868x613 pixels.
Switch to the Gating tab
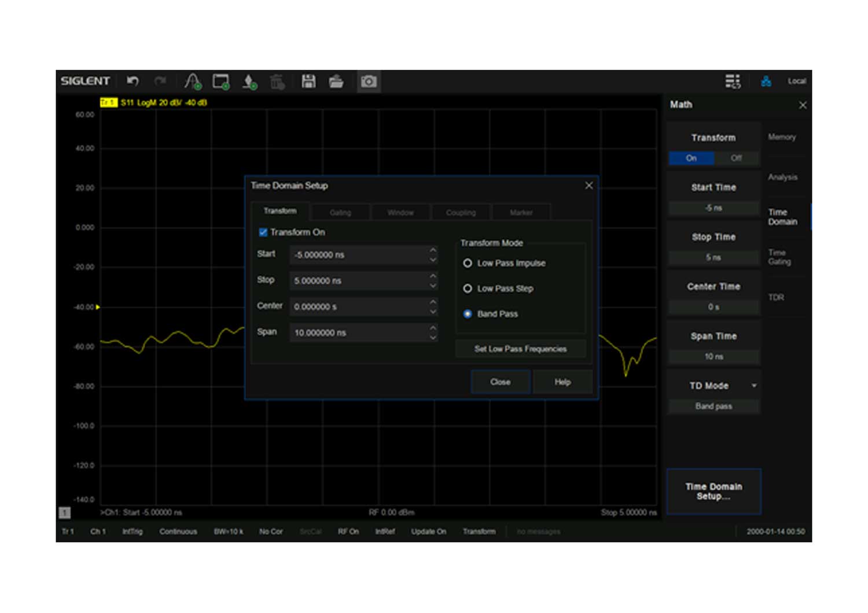click(x=340, y=212)
